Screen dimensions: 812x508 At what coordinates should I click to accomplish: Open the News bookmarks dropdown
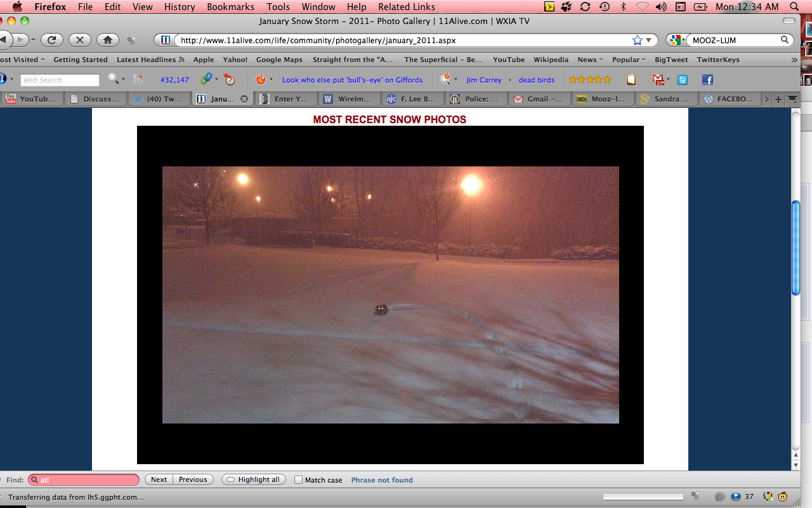(x=589, y=60)
